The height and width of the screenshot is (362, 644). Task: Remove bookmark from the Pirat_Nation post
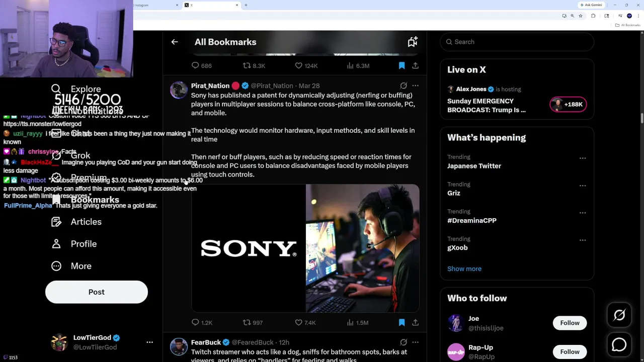tap(401, 323)
